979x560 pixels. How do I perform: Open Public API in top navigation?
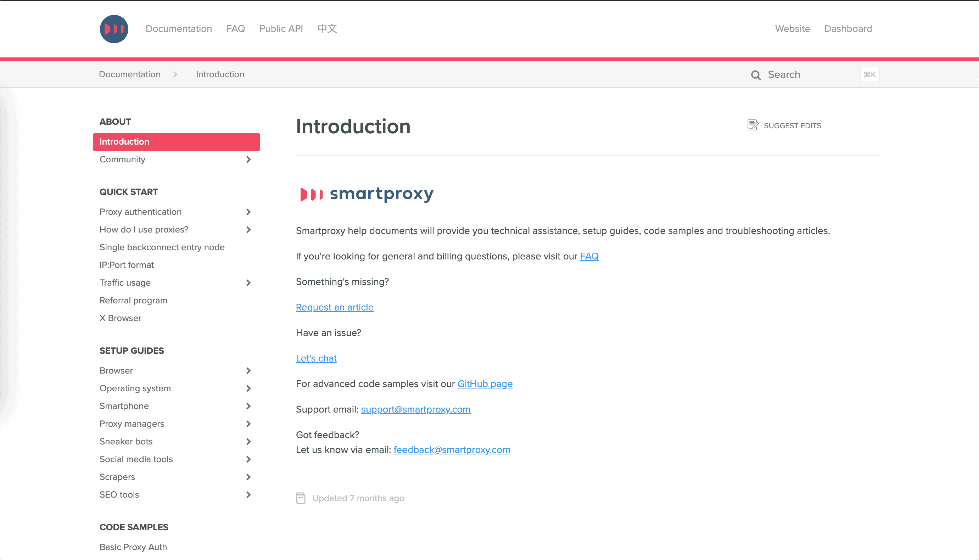click(x=281, y=29)
